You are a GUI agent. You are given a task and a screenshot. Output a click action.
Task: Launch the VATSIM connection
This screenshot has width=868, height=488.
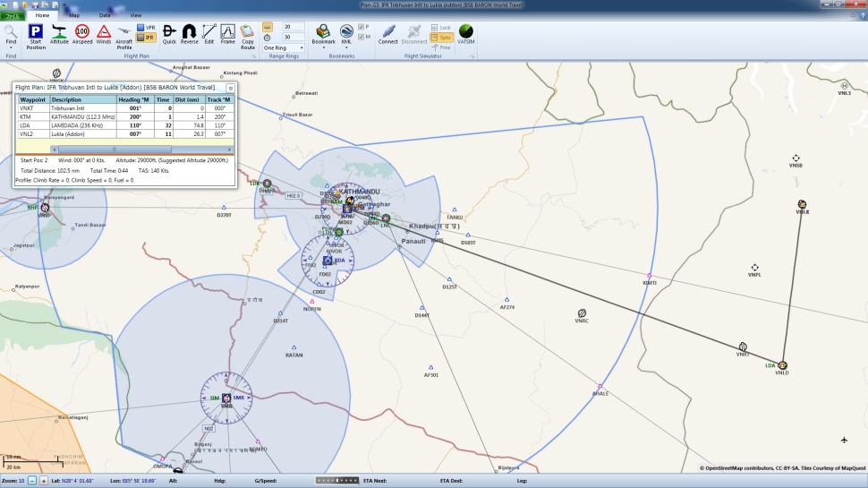(466, 35)
